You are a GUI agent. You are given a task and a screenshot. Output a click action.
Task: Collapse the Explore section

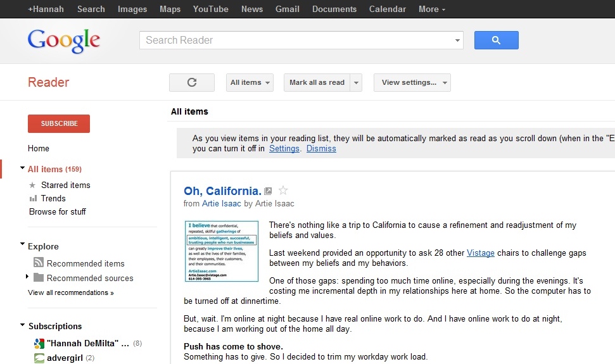pyautogui.click(x=23, y=245)
